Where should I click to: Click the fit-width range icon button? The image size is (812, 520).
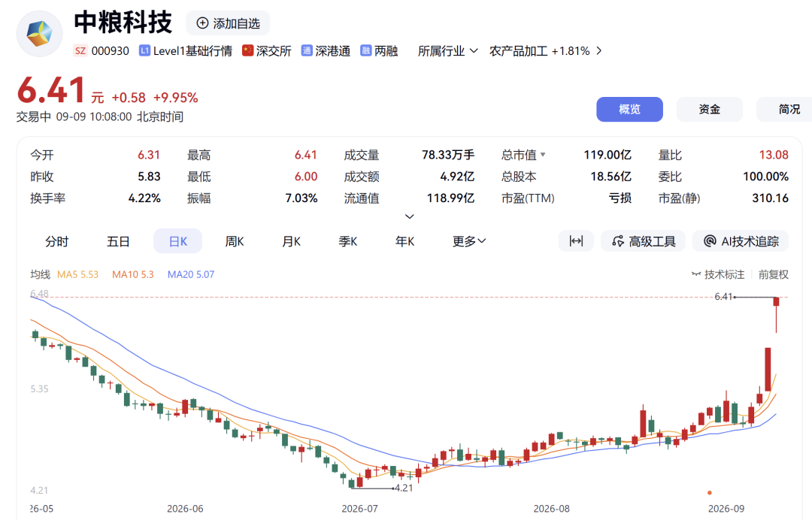point(576,241)
